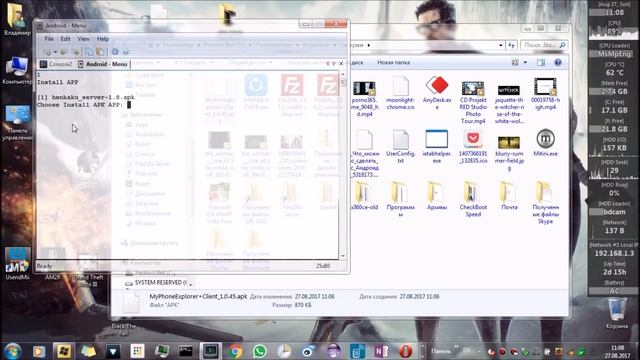640x360 pixels.
Task: Select the Программы folder
Action: (400, 199)
